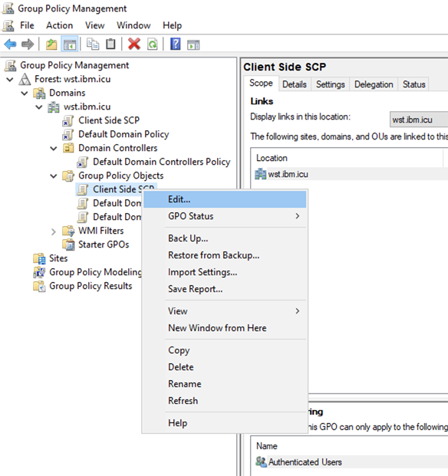Screen dimensions: 448x476
Task: Click the red X Delete toolbar icon
Action: (134, 44)
